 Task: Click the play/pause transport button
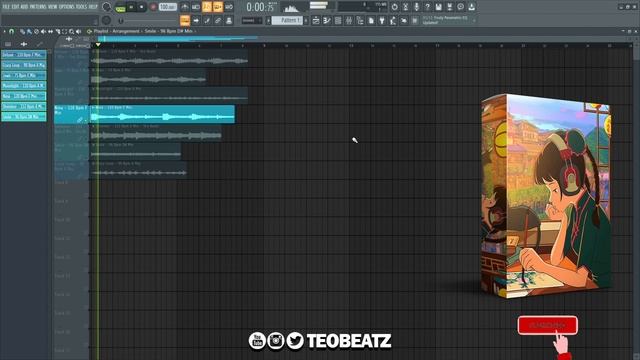coord(131,7)
